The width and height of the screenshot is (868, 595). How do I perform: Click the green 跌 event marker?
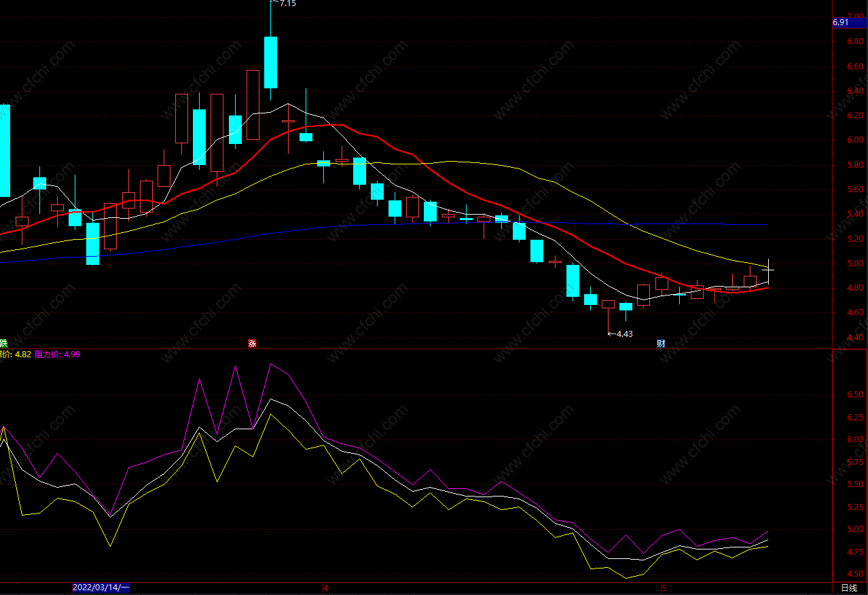[x=3, y=343]
